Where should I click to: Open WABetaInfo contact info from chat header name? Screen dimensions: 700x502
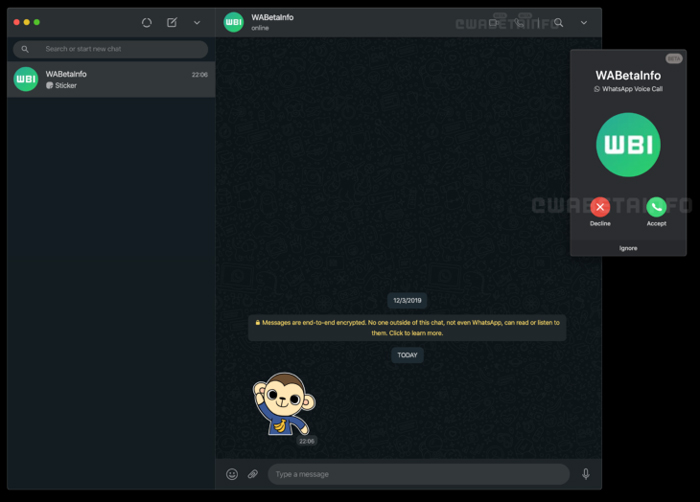point(272,17)
